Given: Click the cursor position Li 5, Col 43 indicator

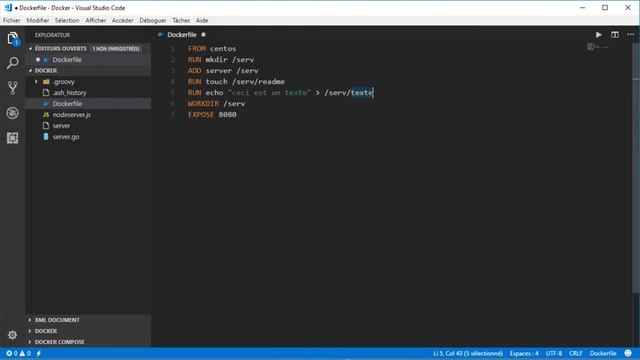Looking at the screenshot, I should click(x=468, y=353).
